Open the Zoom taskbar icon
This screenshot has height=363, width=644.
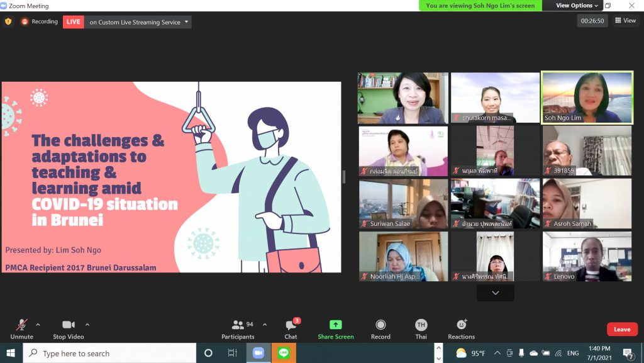258,353
